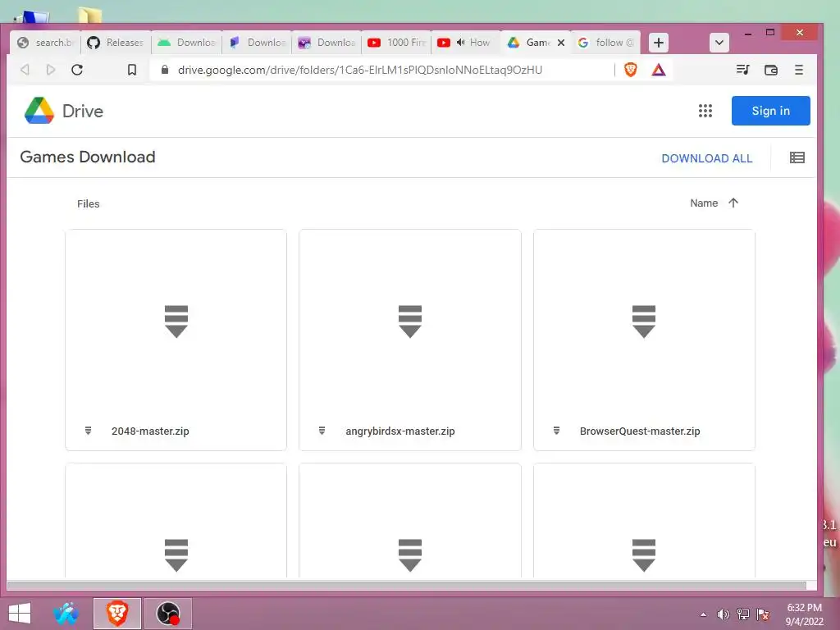This screenshot has height=630, width=840.
Task: Click the address bar URL field
Action: [x=360, y=70]
